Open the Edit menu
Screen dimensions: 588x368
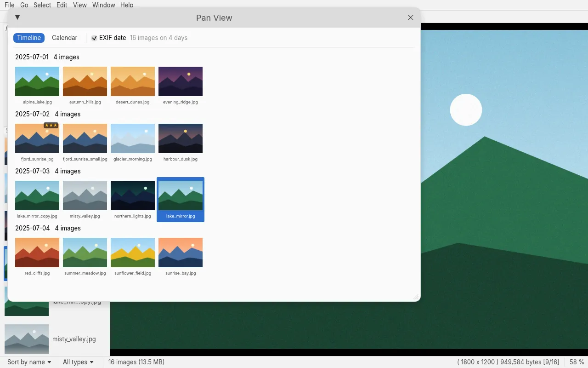pos(62,5)
